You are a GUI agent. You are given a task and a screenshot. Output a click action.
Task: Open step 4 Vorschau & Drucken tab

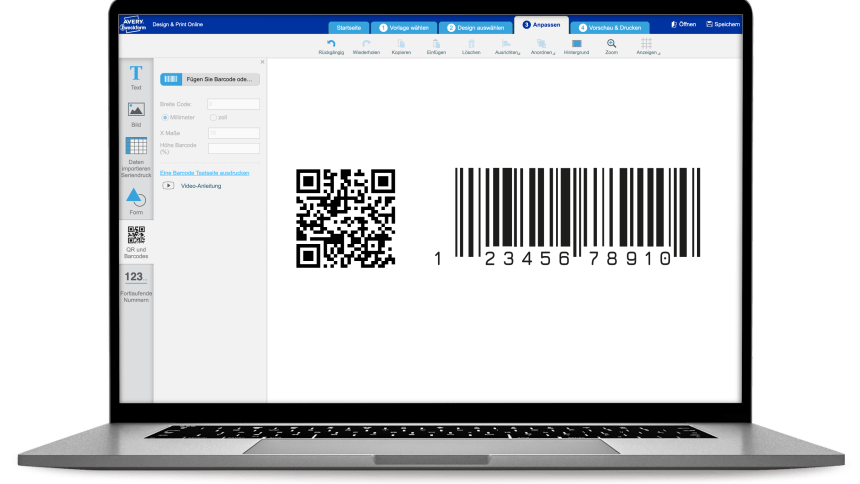(x=609, y=27)
